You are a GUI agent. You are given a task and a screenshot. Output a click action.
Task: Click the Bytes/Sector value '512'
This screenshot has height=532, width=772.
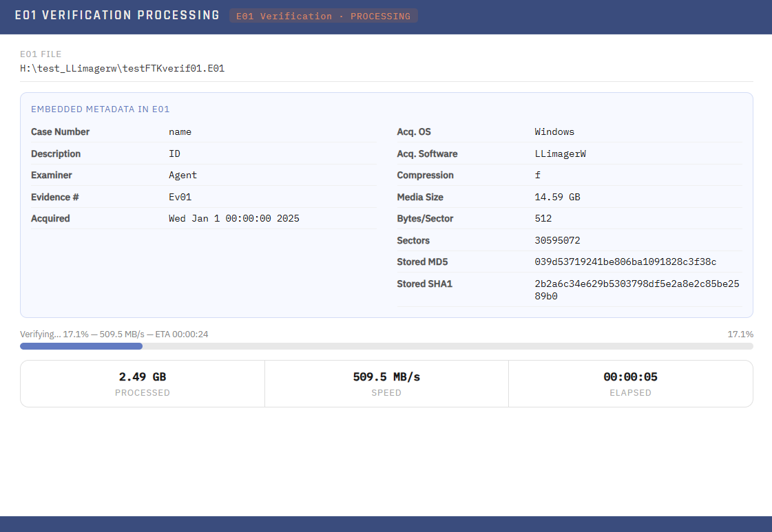pyautogui.click(x=543, y=218)
